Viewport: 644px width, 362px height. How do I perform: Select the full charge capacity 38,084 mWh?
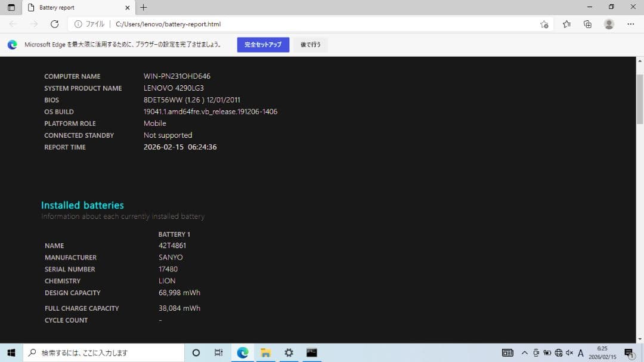coord(179,308)
